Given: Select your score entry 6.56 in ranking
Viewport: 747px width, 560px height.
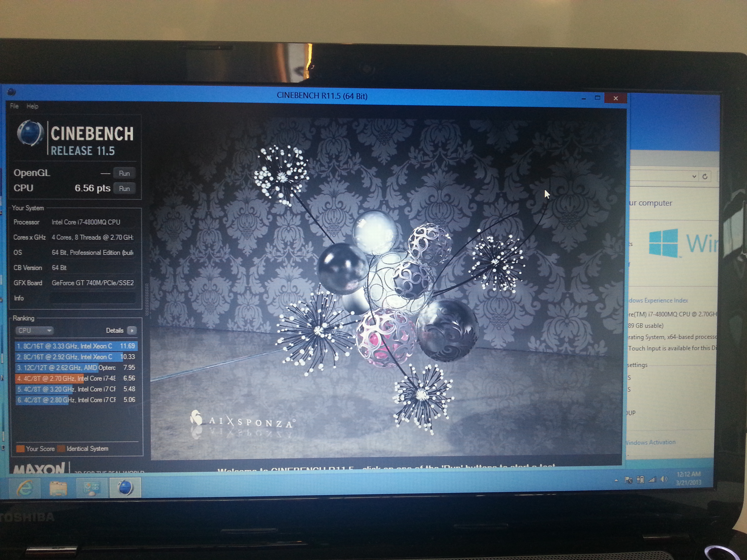Looking at the screenshot, I should point(76,378).
